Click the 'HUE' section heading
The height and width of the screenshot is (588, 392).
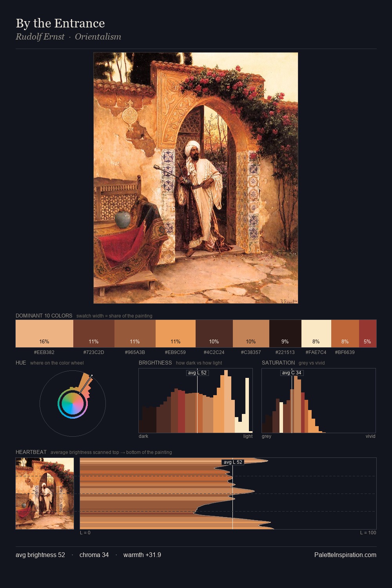click(x=21, y=363)
